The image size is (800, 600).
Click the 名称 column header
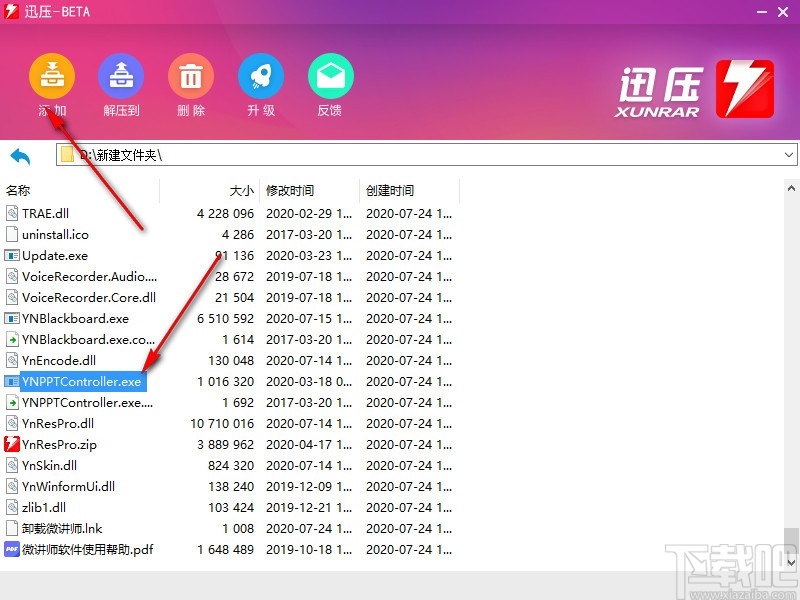click(x=17, y=190)
